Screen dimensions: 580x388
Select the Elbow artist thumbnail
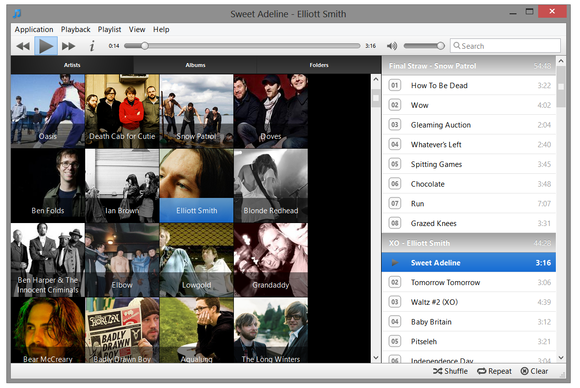coord(122,260)
